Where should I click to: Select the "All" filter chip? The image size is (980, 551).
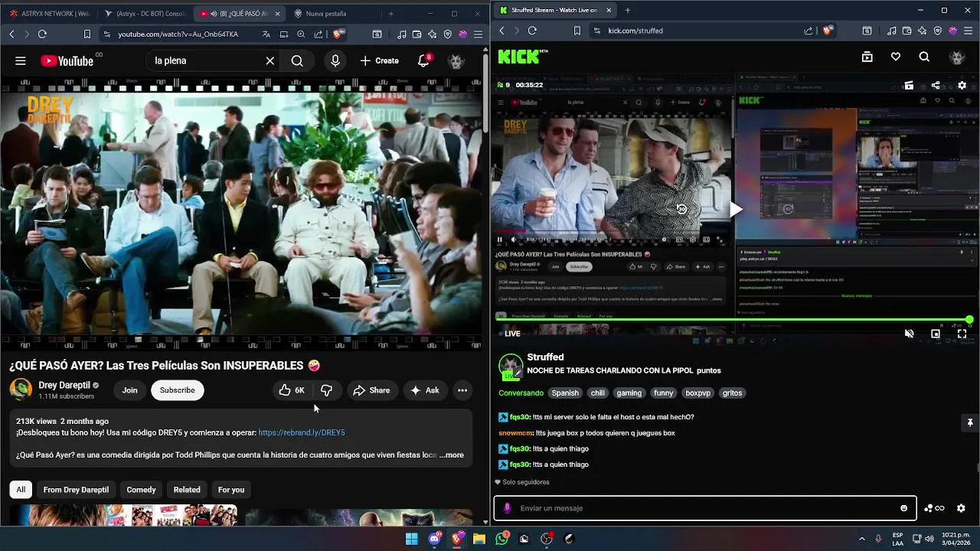click(21, 490)
